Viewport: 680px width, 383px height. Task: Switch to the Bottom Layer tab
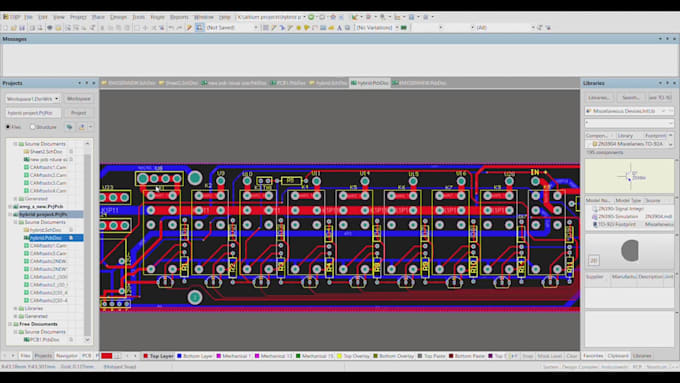[x=194, y=356]
